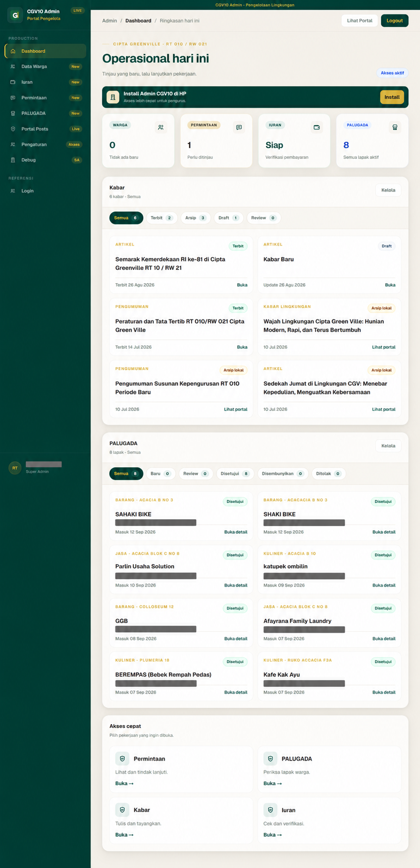Click Lihat portal for Sedekah Jumat article
The width and height of the screenshot is (420, 868).
point(384,409)
